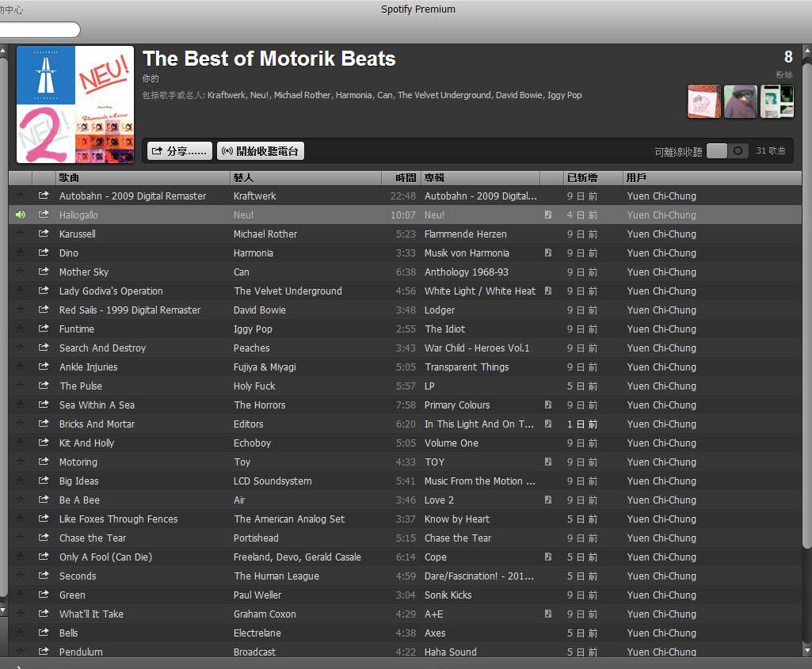
Task: Click share icon beside Dino
Action: tap(44, 253)
